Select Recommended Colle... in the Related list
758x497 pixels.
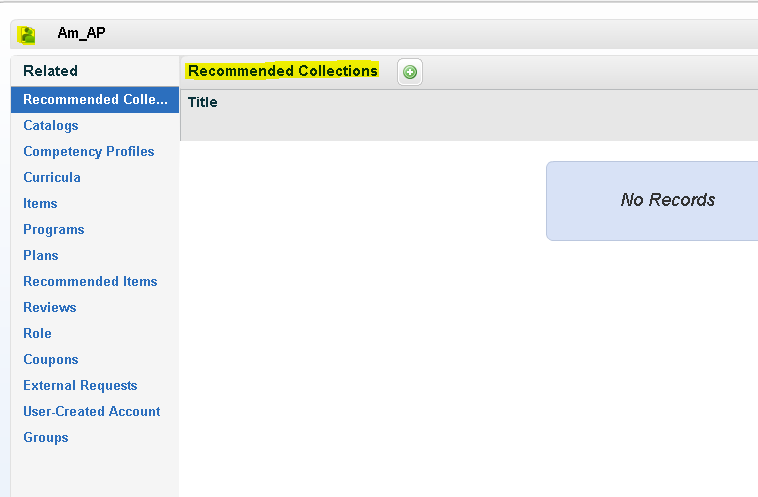(x=95, y=100)
